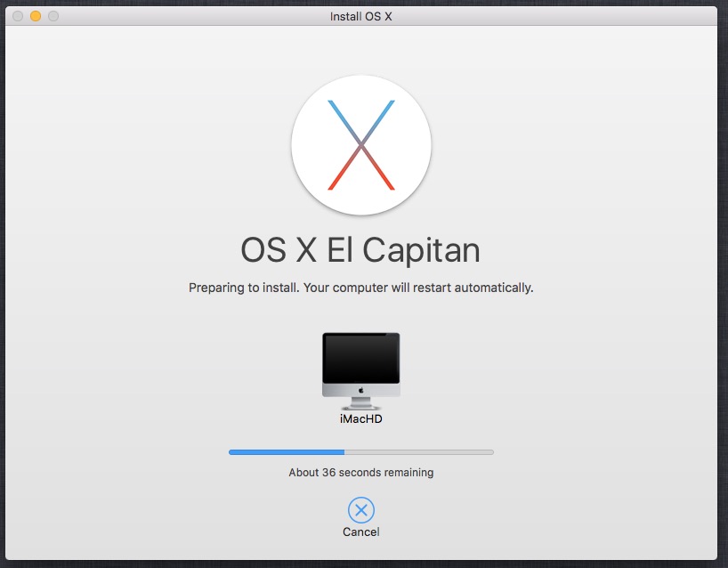
Task: Click the Cancel X icon
Action: (361, 510)
